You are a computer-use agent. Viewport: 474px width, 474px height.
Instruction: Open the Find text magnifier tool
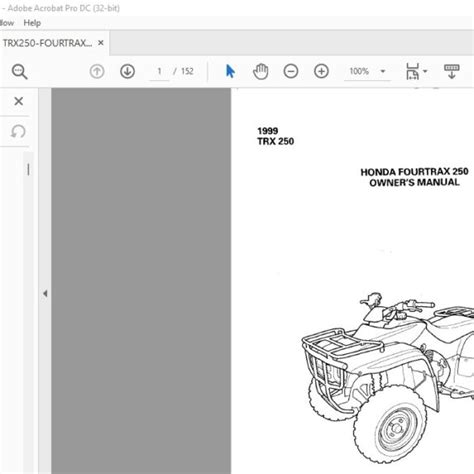19,71
